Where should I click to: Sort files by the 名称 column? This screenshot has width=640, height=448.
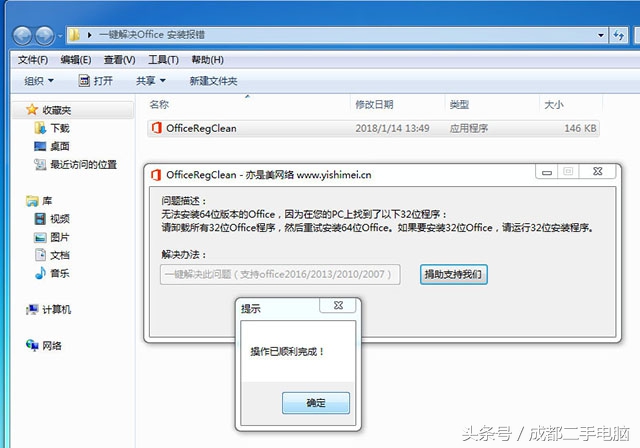[159, 105]
